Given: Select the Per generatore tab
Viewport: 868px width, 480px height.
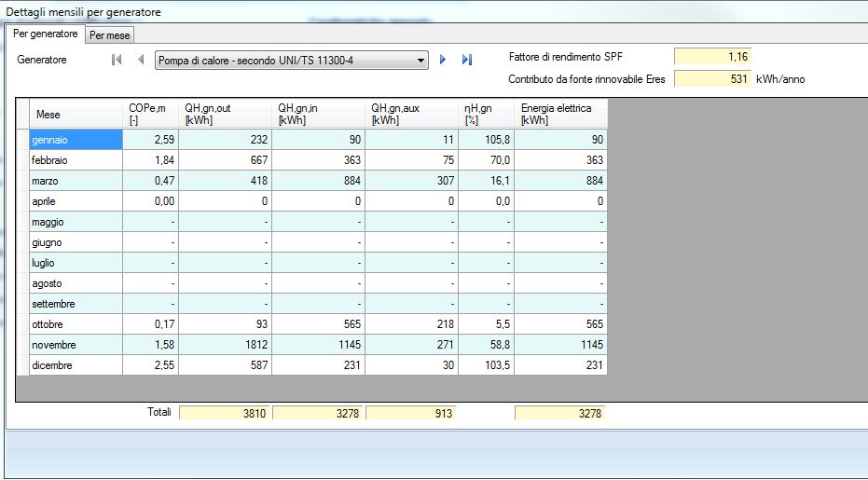Looking at the screenshot, I should click(x=46, y=34).
